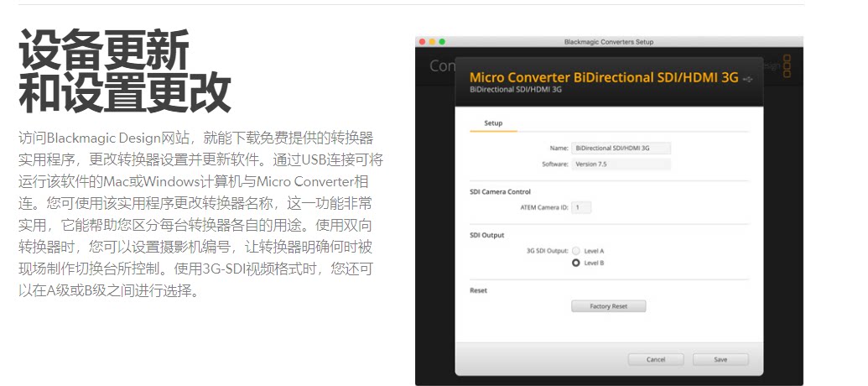Viewport: 868px width, 386px height.
Task: Click the ATEM Camera ID field
Action: pyautogui.click(x=581, y=207)
